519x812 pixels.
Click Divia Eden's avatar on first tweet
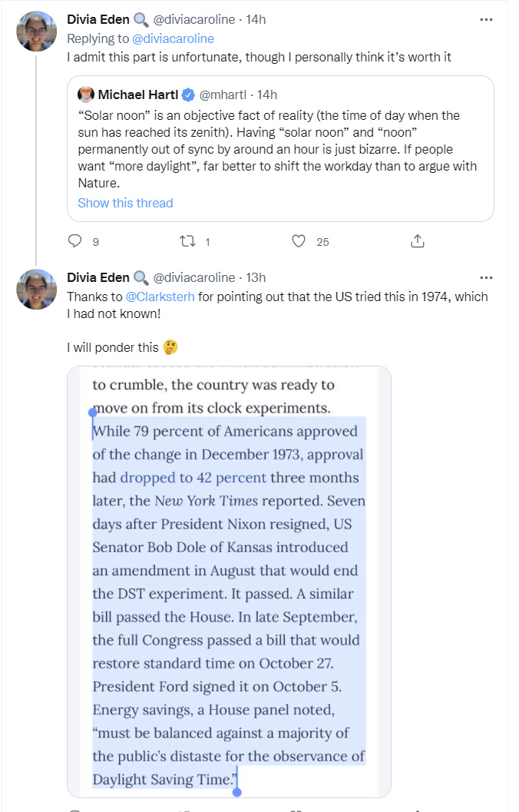36,31
